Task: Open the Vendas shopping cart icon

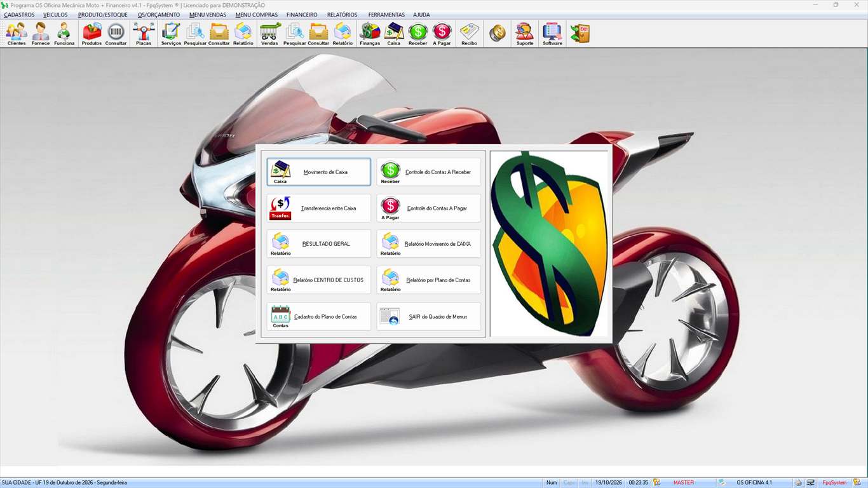Action: pos(270,34)
